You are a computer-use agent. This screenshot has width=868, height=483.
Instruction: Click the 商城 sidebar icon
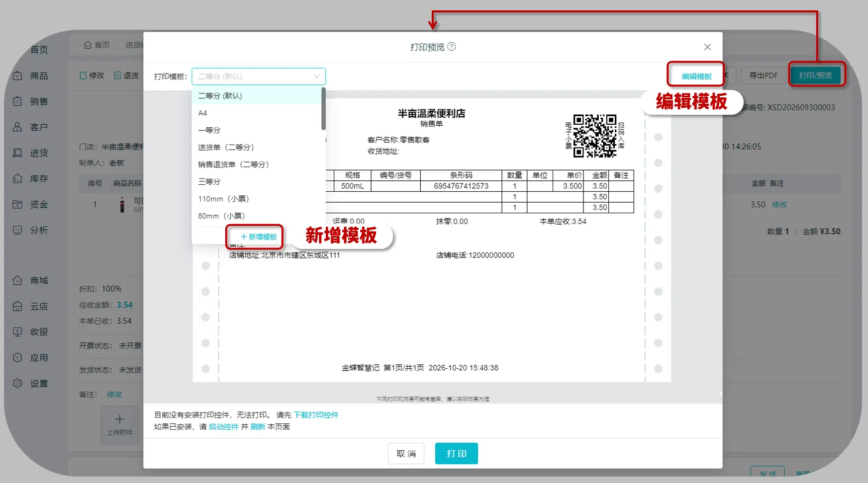point(17,280)
